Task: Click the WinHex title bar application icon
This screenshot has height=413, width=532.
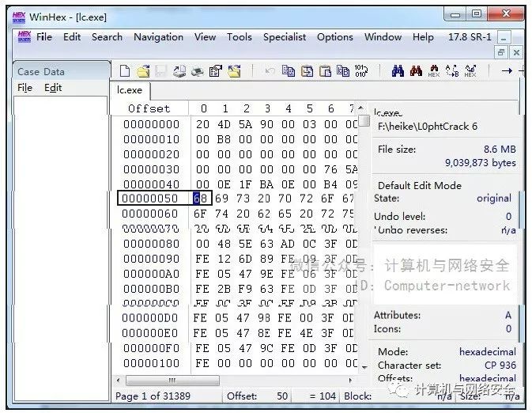Action: (x=19, y=17)
